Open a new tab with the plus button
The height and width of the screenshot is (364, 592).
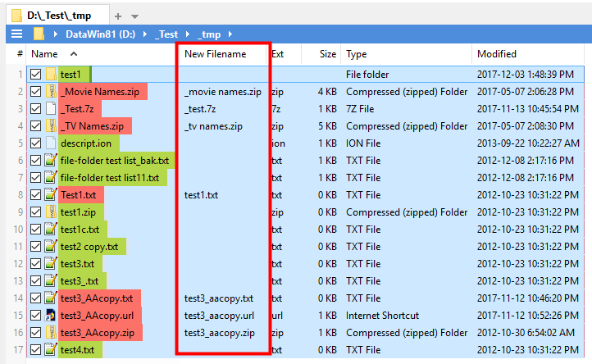click(118, 16)
